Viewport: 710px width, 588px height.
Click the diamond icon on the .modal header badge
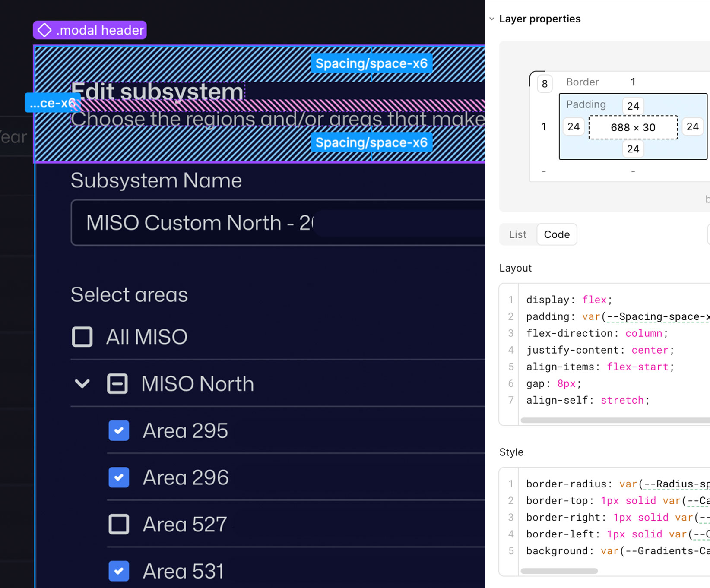[44, 30]
